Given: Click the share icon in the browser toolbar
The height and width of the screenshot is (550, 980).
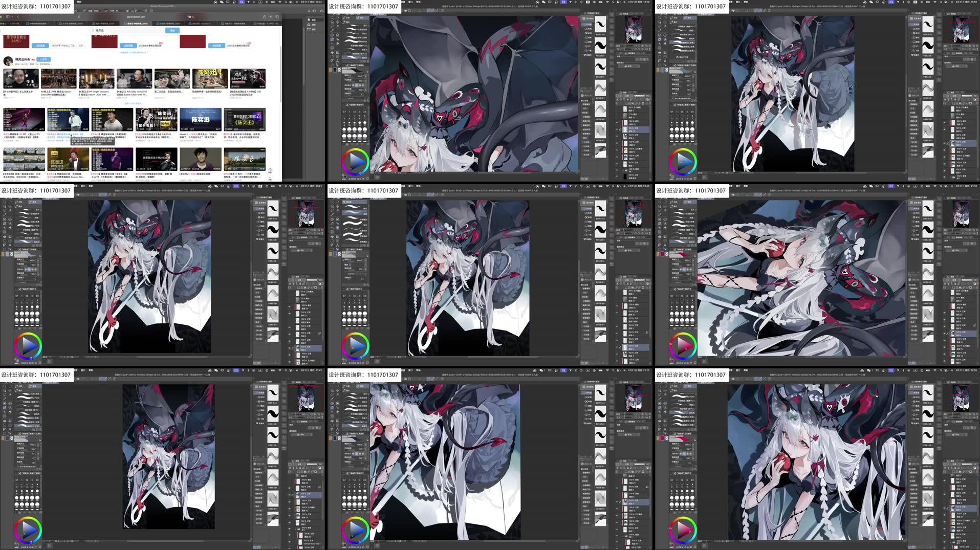Looking at the screenshot, I should pos(265,17).
